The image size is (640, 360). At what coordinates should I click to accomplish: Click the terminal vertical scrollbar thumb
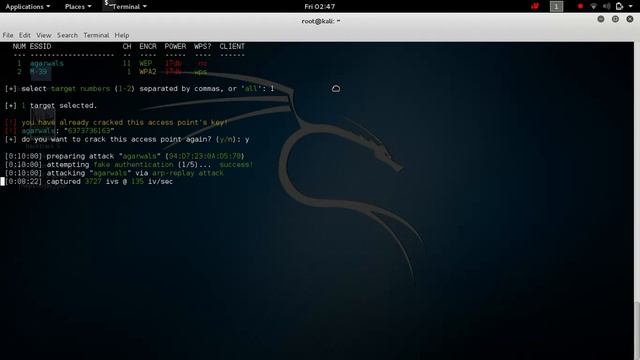(637, 331)
